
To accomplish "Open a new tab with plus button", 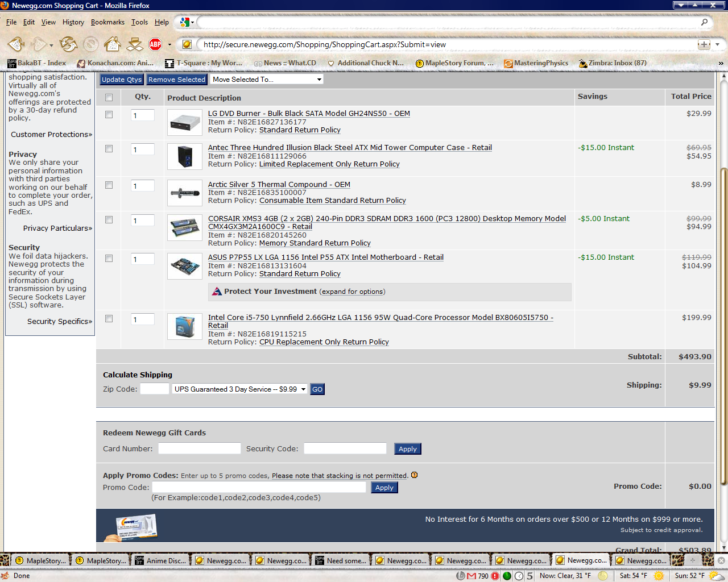I will point(693,560).
